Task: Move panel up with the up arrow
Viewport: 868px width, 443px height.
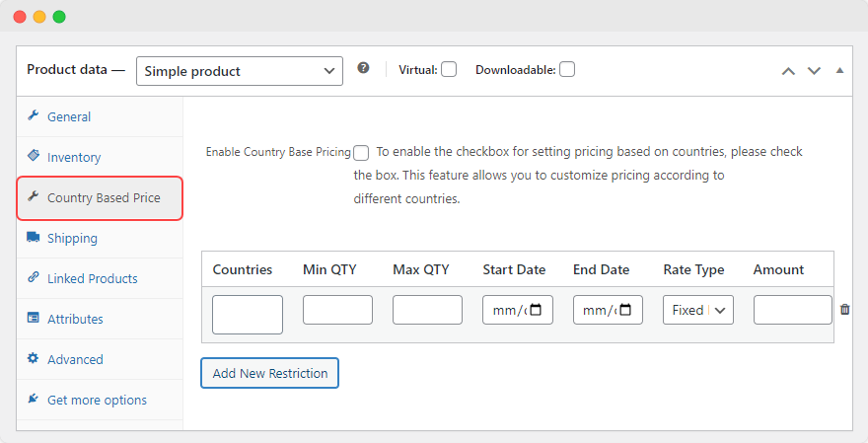Action: [788, 71]
